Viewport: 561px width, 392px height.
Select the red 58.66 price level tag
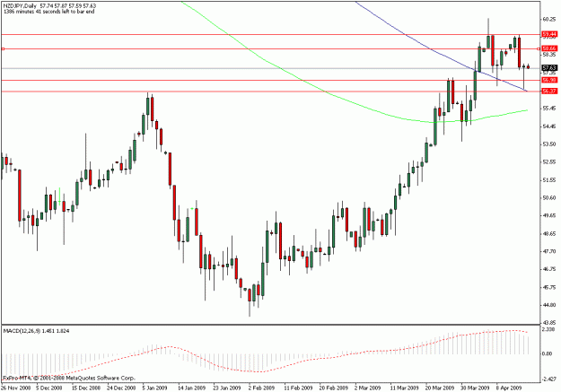pyautogui.click(x=549, y=48)
